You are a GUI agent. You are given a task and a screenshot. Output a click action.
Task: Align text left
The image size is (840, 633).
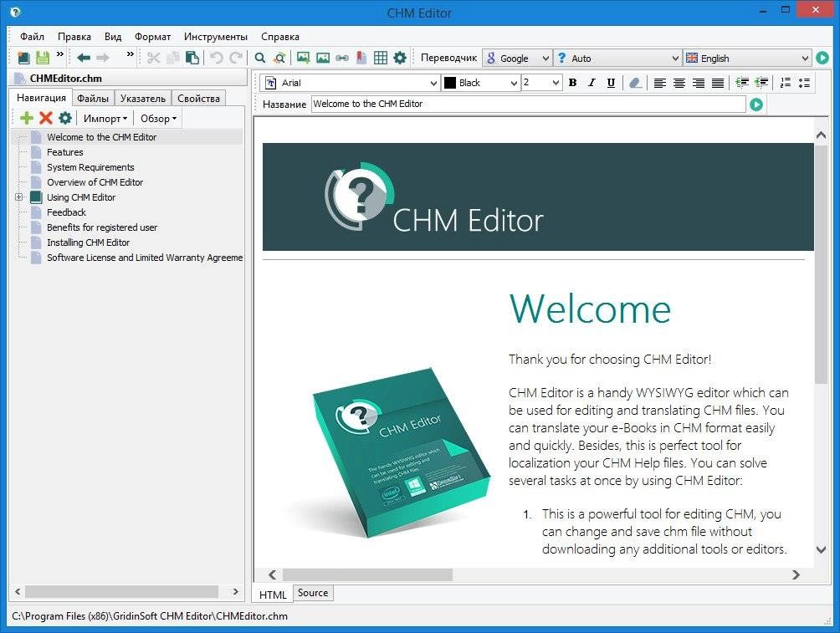tap(659, 83)
